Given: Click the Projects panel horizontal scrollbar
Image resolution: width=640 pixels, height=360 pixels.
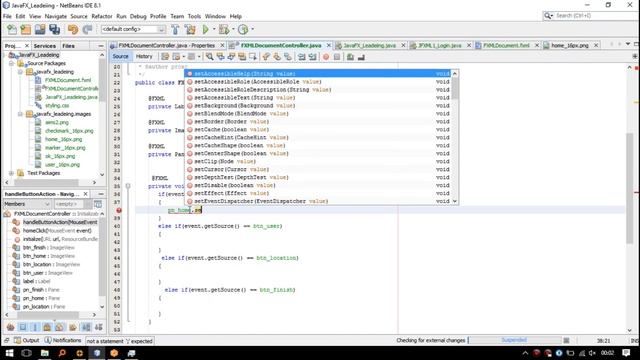Looking at the screenshot, I should [51, 182].
